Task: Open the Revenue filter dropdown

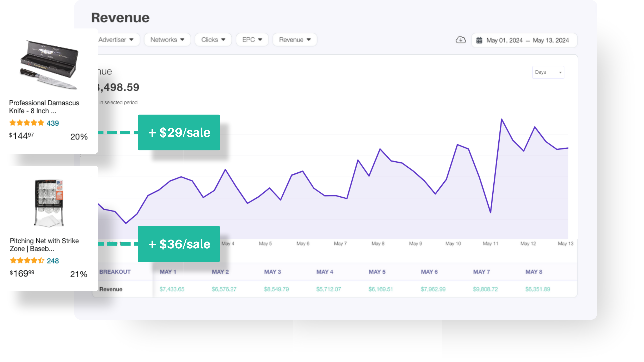Action: [295, 40]
